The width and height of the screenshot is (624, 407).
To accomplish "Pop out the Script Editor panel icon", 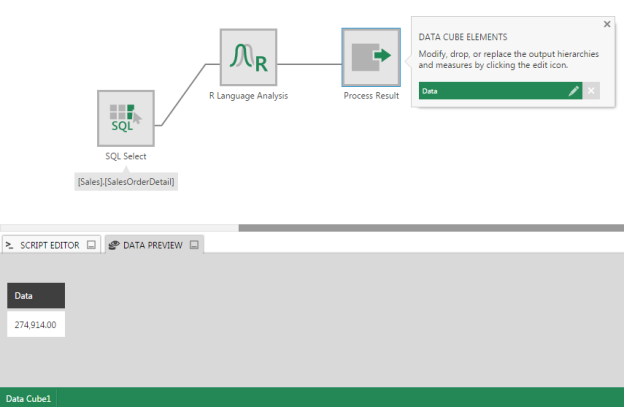I will (90, 244).
